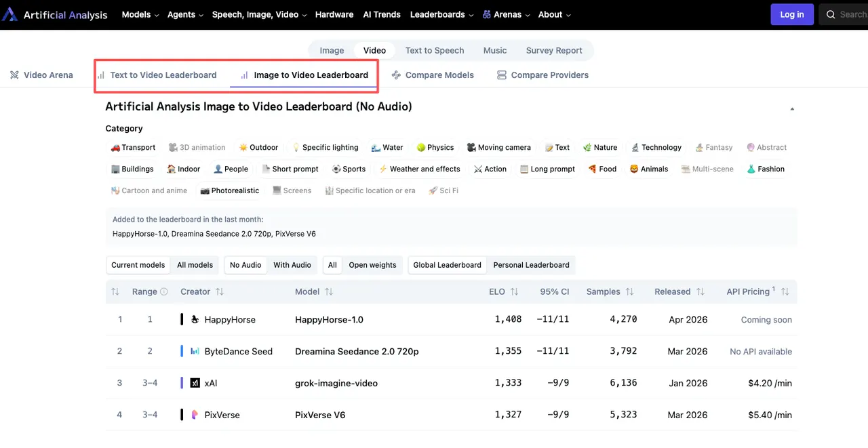Click the Compare Models icon
Screen dimensions: 868x448
tap(396, 75)
